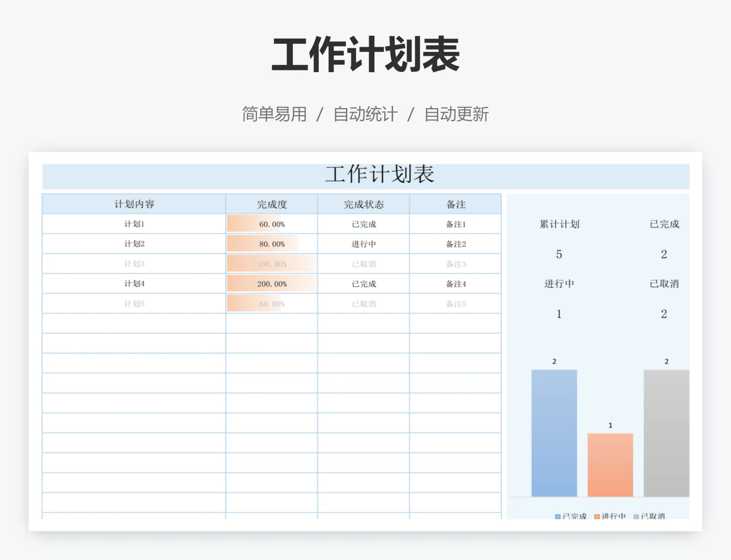The height and width of the screenshot is (560, 731).
Task: Click the number 5 under 累计计划
Action: (559, 255)
